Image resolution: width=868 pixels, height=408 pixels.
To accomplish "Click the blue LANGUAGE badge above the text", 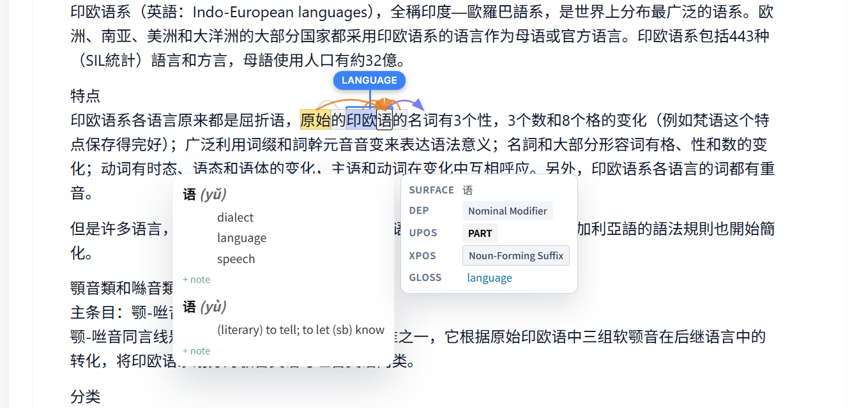I will 369,80.
